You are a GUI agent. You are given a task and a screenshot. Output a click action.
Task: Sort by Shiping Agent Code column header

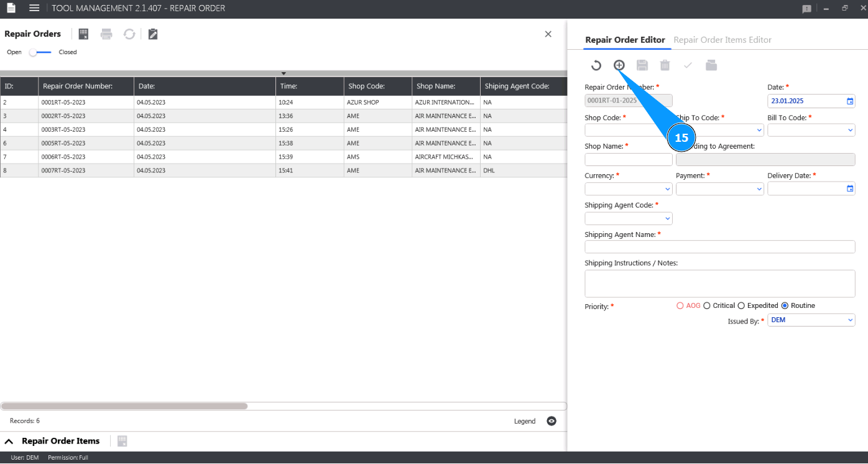[x=524, y=86]
